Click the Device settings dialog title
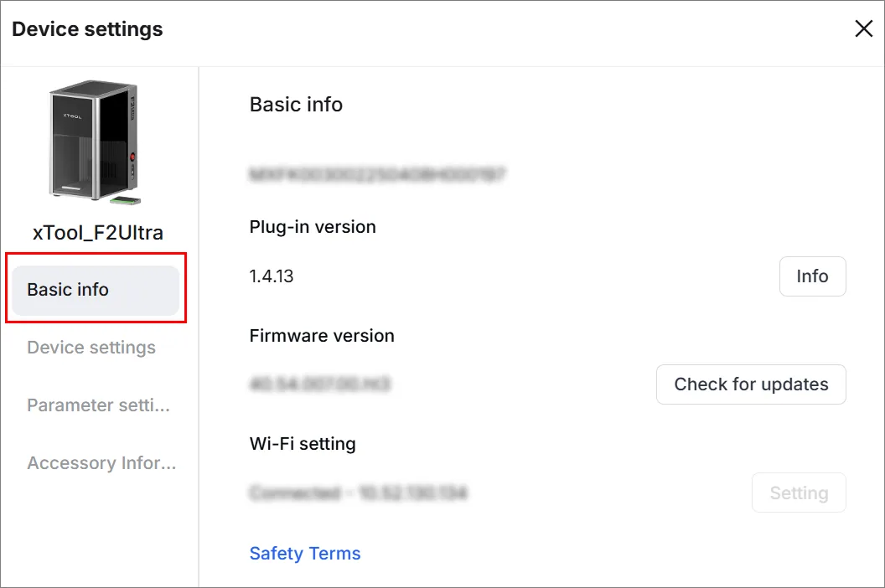The height and width of the screenshot is (588, 885). pyautogui.click(x=87, y=28)
